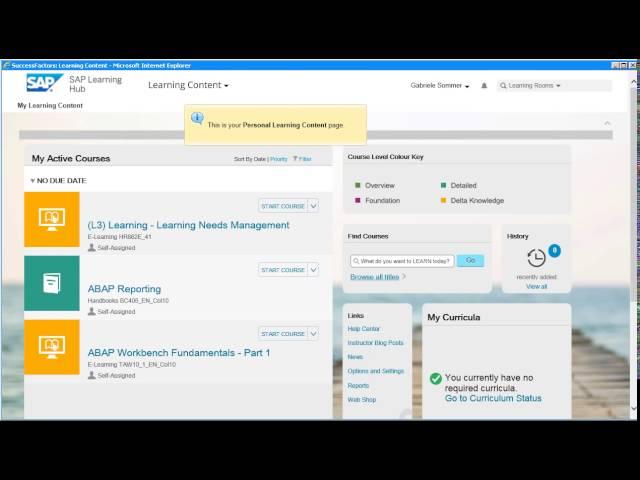Click the Browse all titles link
The width and height of the screenshot is (640, 480).
tap(375, 277)
